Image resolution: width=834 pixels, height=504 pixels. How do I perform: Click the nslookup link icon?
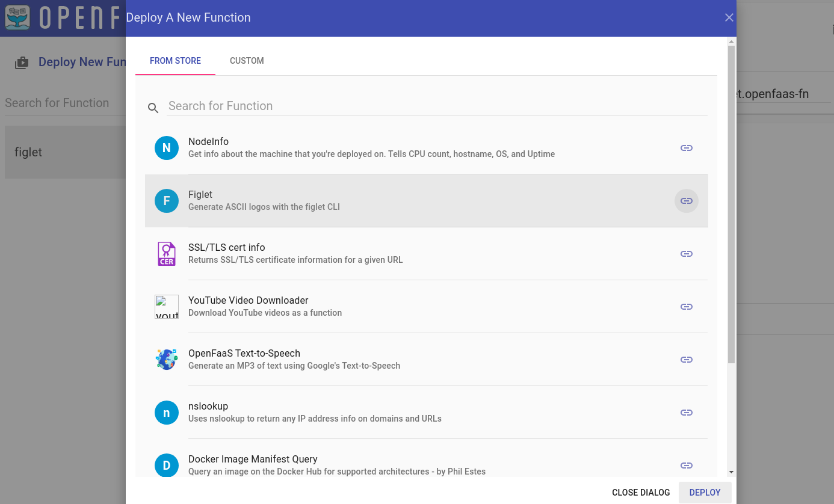pyautogui.click(x=686, y=413)
